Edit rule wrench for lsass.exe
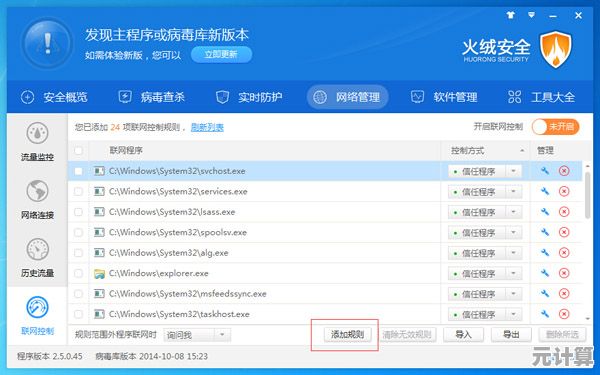Screen dimensions: 600x375 [x=545, y=212]
